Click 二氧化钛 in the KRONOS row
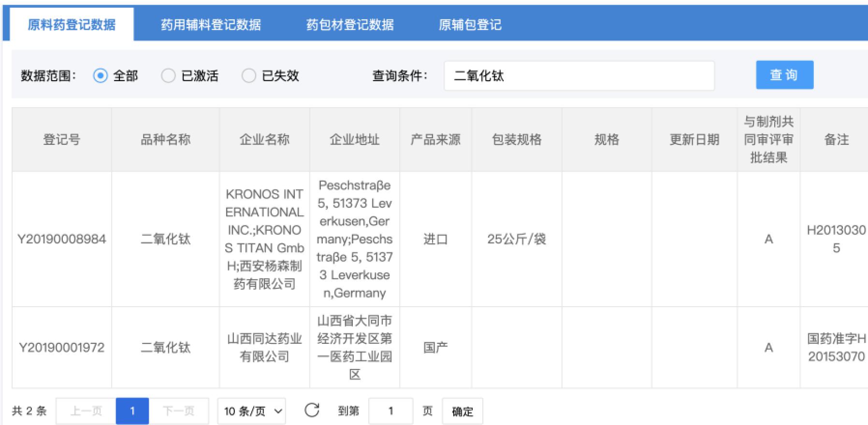The image size is (868, 425). 165,239
